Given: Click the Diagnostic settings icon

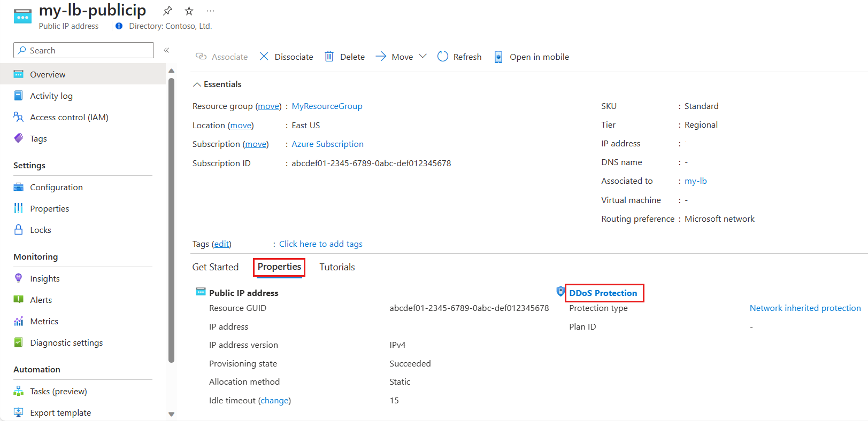Looking at the screenshot, I should [x=19, y=342].
